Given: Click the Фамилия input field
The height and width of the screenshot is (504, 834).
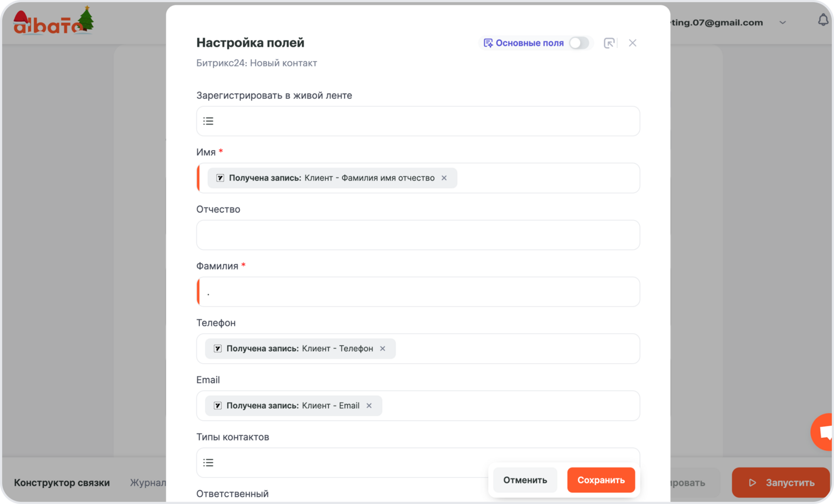Looking at the screenshot, I should tap(418, 292).
